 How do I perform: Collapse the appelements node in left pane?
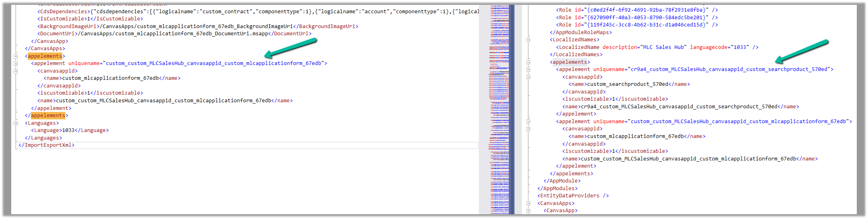[x=16, y=56]
